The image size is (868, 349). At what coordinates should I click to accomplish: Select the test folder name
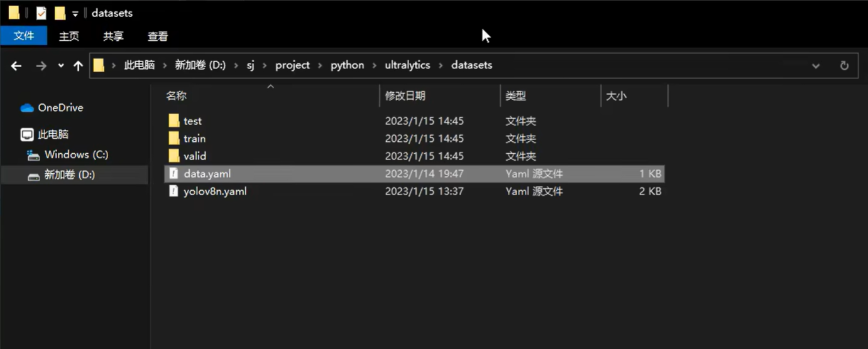192,121
